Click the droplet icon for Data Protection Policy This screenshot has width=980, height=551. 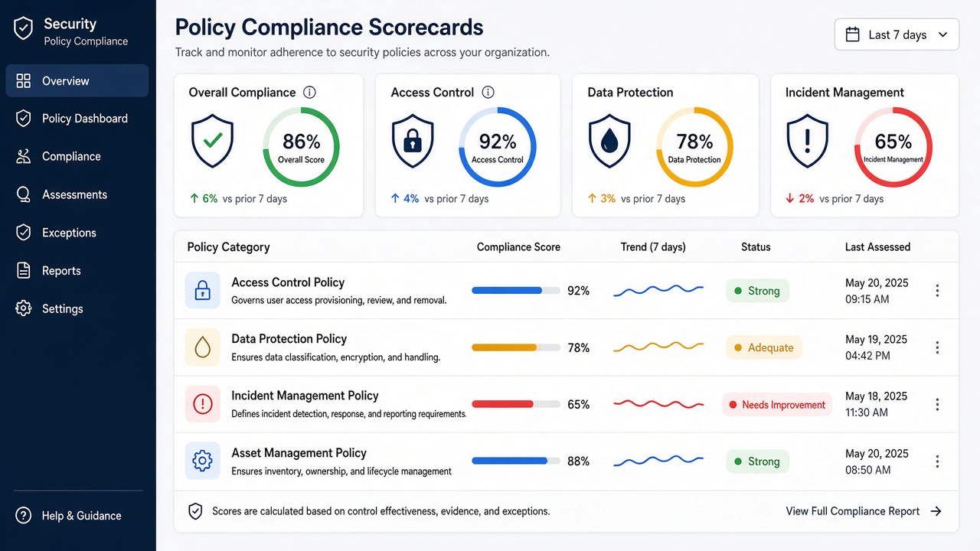[203, 347]
